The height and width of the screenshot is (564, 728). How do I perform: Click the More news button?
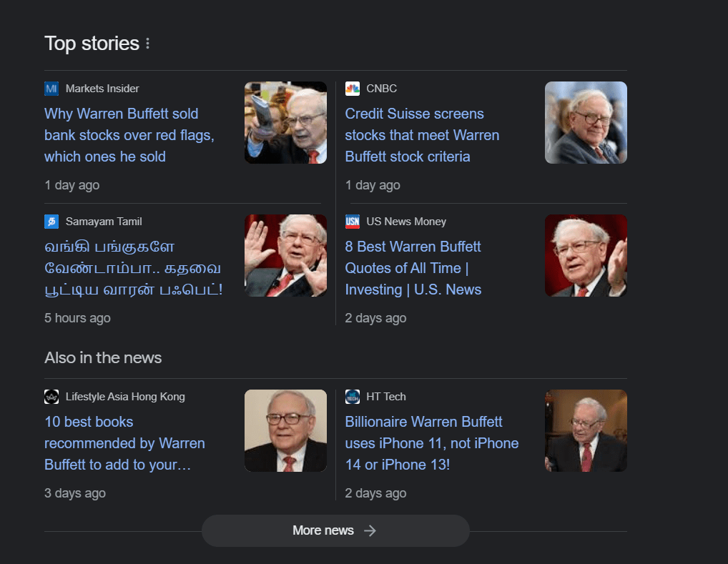pyautogui.click(x=335, y=530)
